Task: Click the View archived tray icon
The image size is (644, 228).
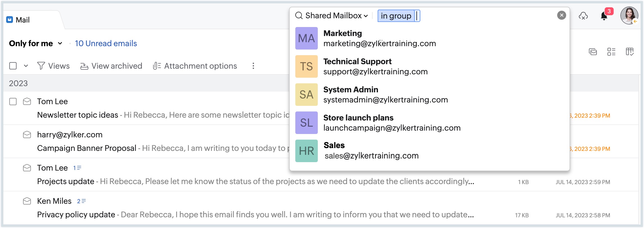Action: click(x=84, y=66)
